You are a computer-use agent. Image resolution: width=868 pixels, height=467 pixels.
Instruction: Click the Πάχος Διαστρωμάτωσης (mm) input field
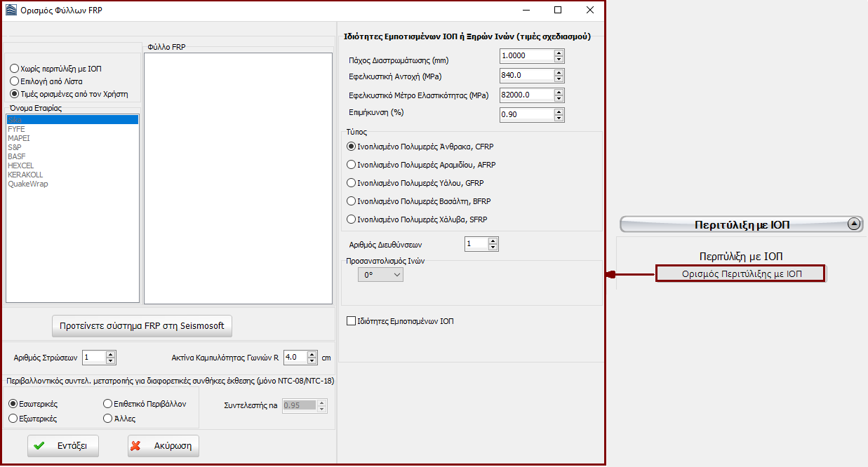526,55
